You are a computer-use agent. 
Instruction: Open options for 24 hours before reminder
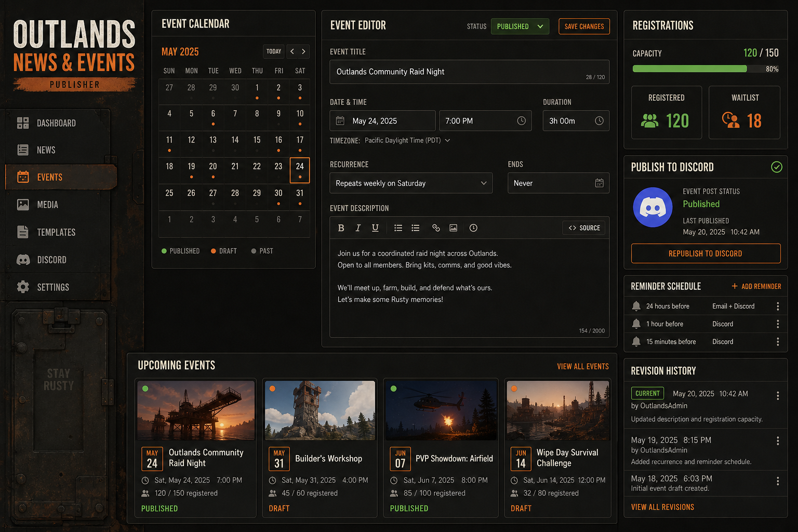pyautogui.click(x=778, y=307)
